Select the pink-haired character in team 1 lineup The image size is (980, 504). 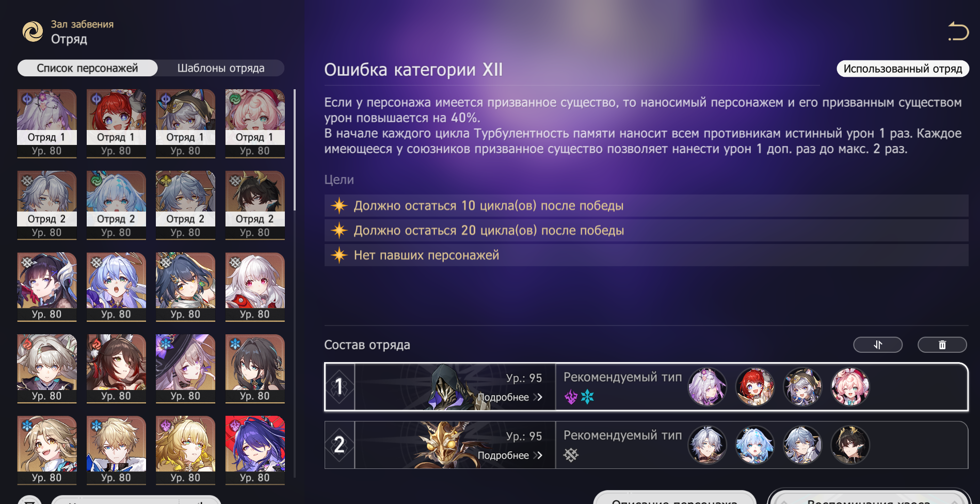[x=850, y=386]
